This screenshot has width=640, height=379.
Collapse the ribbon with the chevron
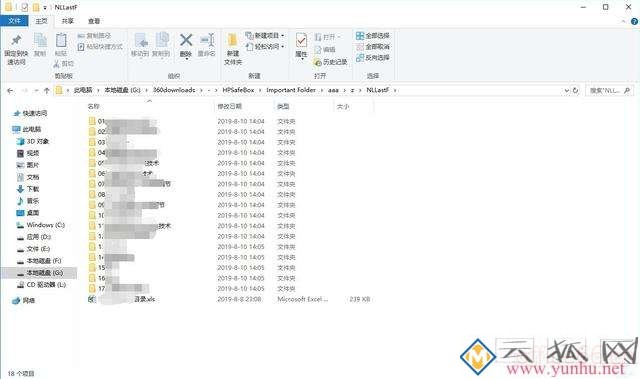623,21
